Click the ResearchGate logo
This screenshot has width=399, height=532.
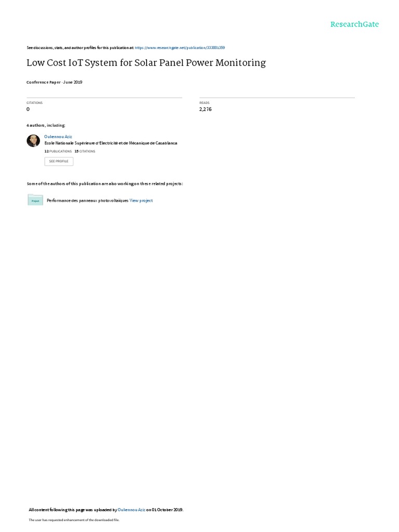(354, 24)
